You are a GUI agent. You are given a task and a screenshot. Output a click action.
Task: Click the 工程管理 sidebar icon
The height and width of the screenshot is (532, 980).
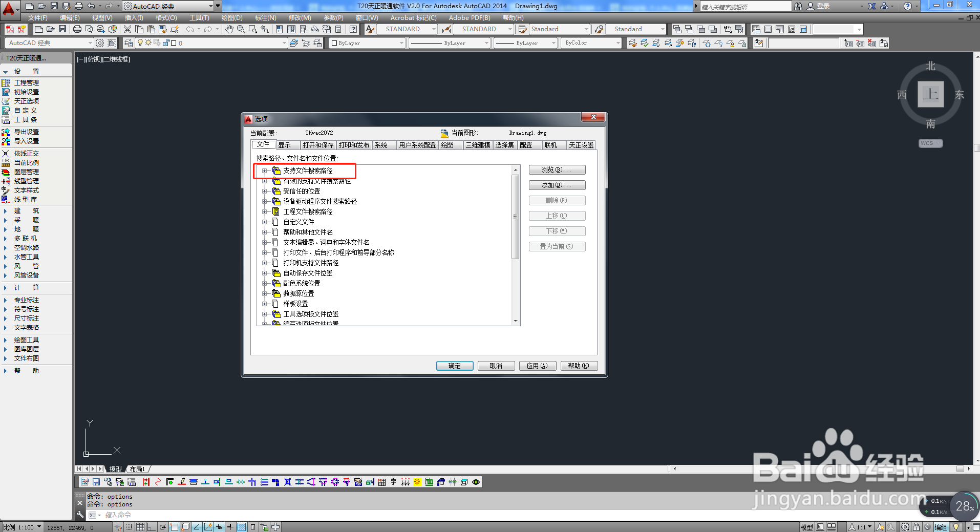click(6, 83)
